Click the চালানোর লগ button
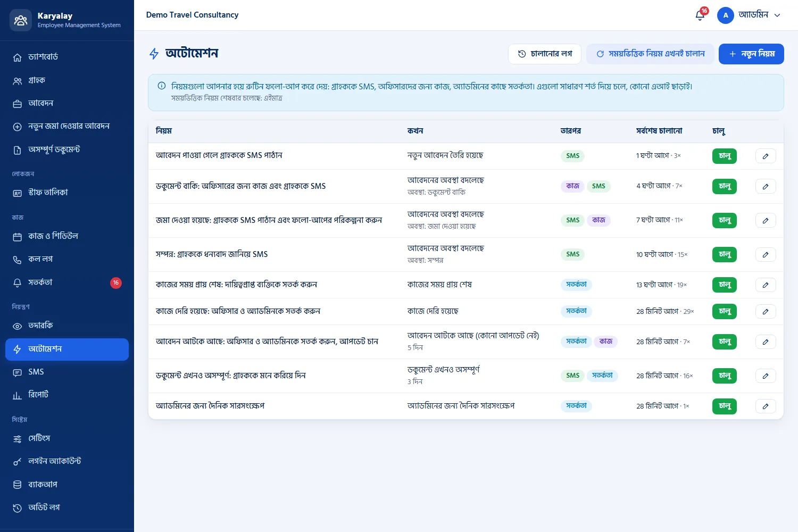 (545, 54)
